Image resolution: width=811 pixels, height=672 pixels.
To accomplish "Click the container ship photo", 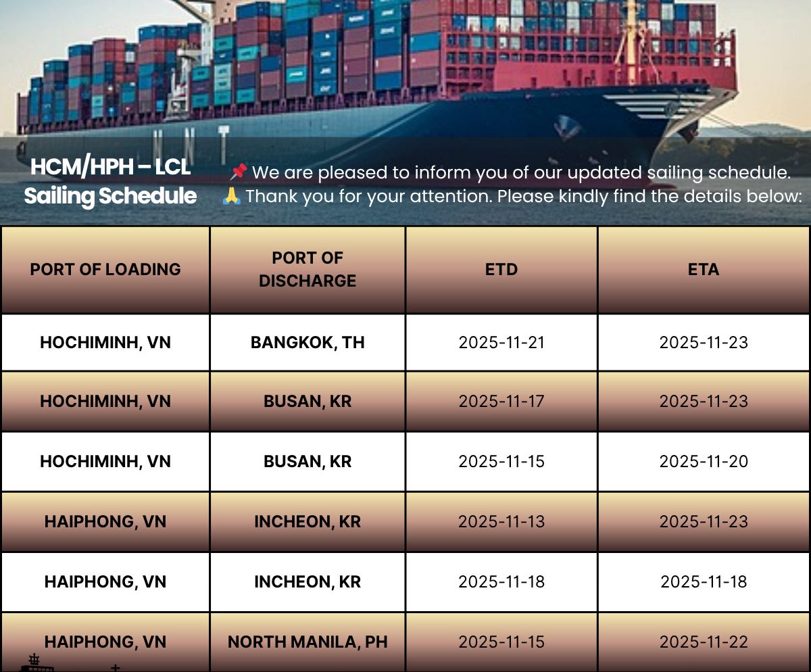I will (x=405, y=74).
